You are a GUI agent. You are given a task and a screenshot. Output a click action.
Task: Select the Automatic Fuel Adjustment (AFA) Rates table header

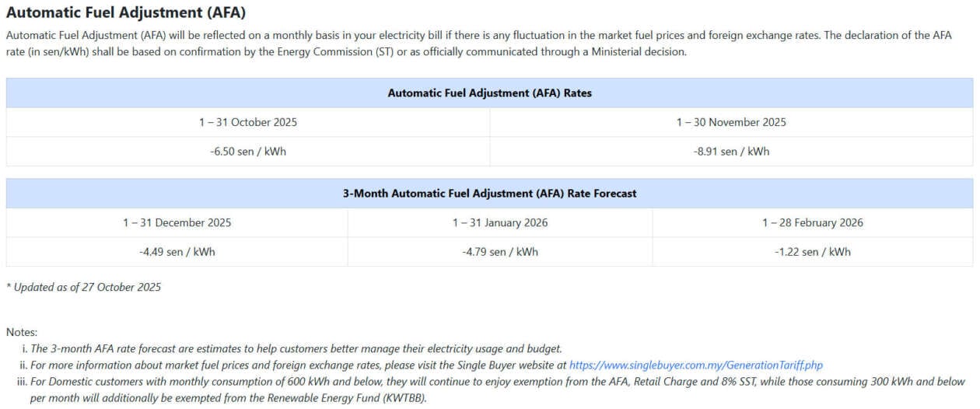tap(489, 93)
